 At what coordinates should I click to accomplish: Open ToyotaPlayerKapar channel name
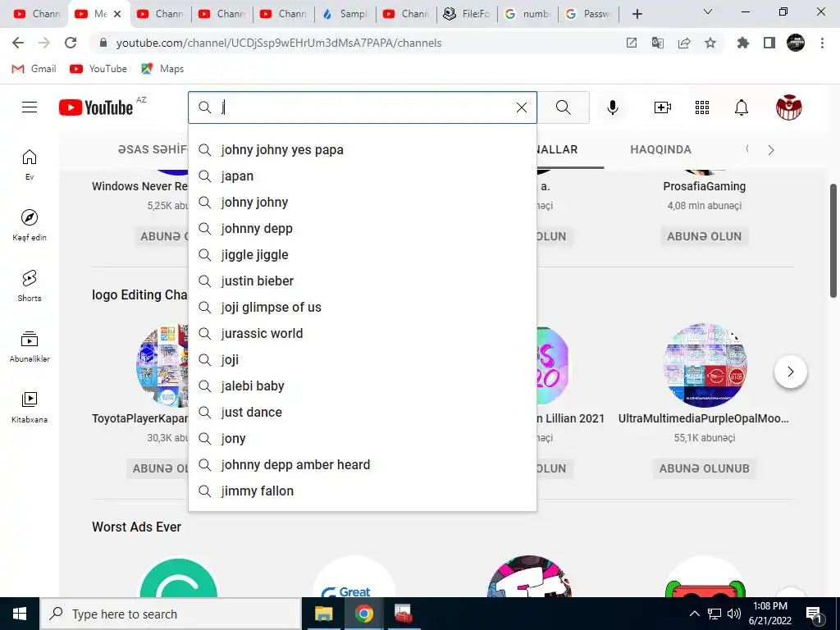139,418
